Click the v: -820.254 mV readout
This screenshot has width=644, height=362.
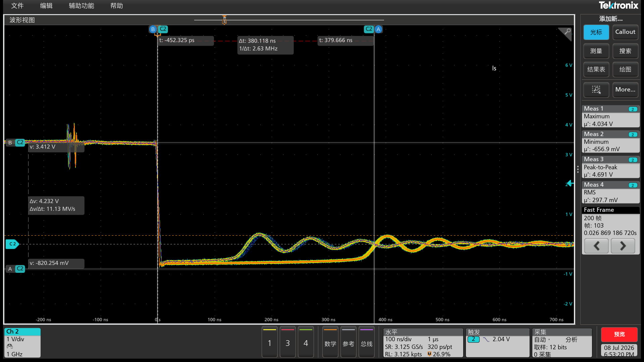coord(56,263)
